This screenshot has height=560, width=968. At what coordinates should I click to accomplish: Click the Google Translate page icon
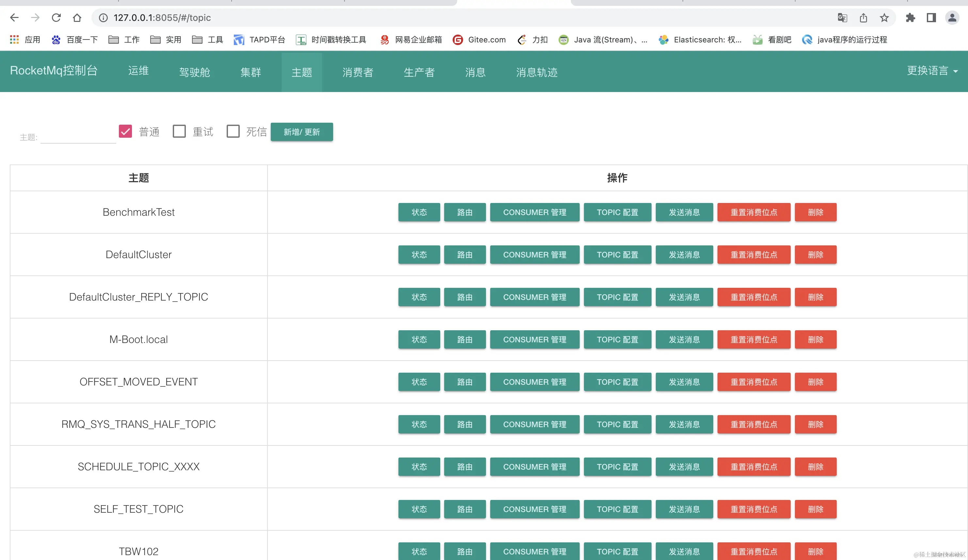tap(842, 18)
